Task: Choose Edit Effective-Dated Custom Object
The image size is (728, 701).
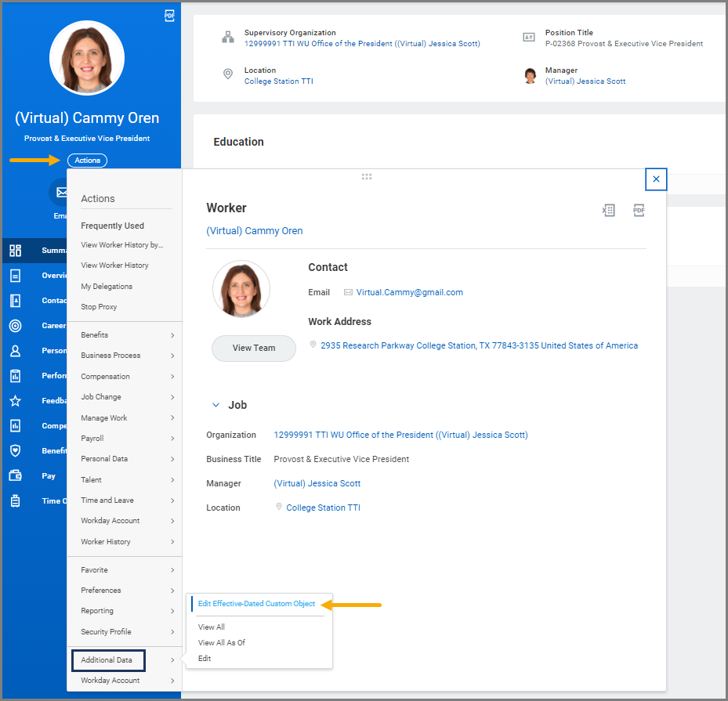Action: (x=256, y=604)
